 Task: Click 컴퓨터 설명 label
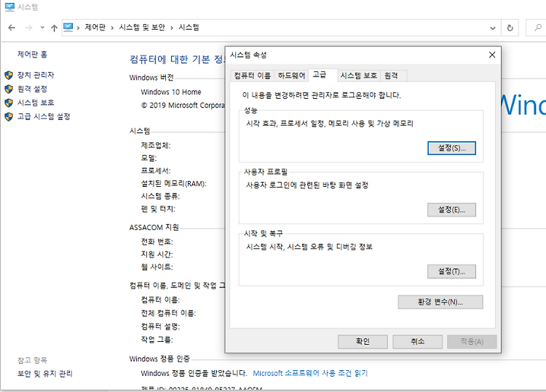[160, 327]
